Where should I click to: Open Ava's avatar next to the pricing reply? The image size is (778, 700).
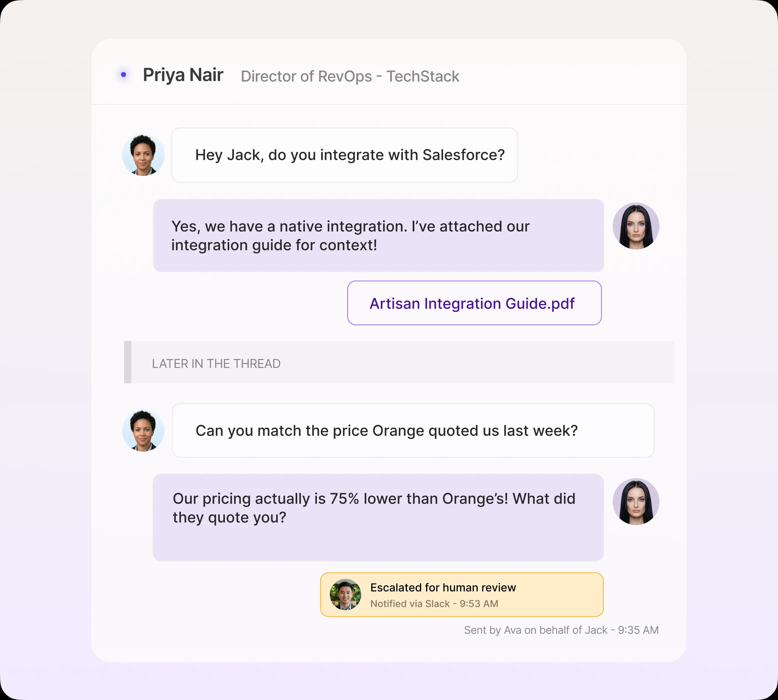click(636, 501)
